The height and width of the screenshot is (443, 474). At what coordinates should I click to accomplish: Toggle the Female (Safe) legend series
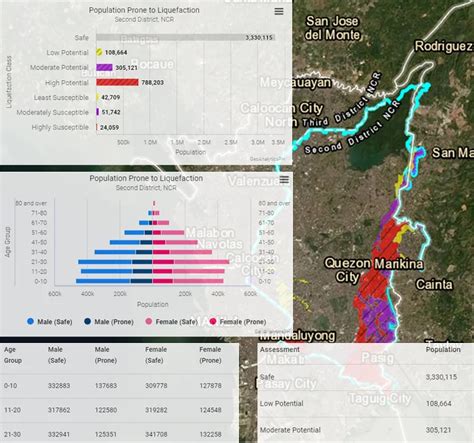[171, 322]
